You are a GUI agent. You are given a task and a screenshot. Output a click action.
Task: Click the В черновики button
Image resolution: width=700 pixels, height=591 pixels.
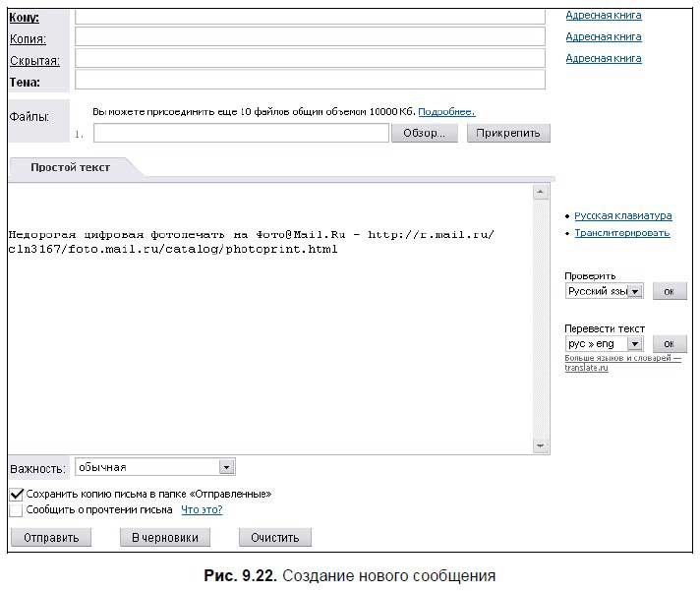coord(165,538)
